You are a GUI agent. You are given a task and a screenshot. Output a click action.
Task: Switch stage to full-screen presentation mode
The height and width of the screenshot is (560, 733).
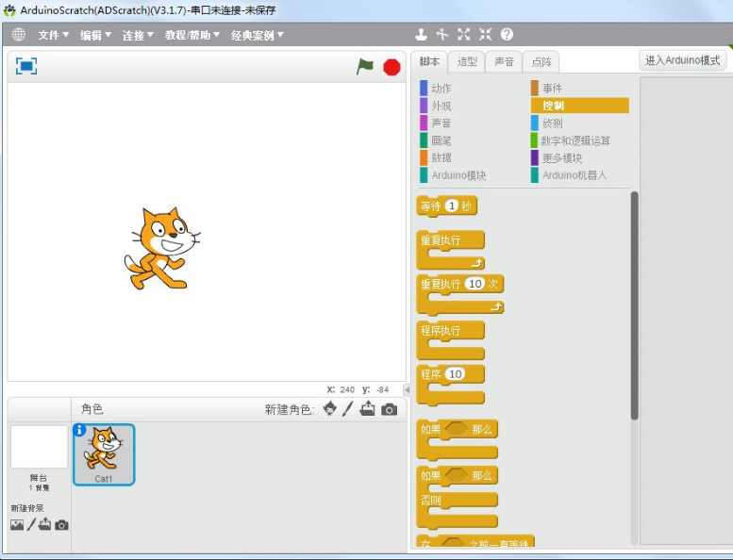tap(26, 66)
